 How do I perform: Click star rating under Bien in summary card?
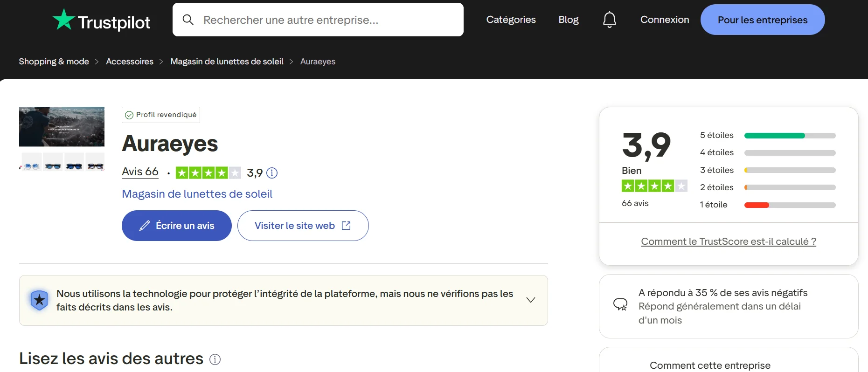(x=654, y=186)
